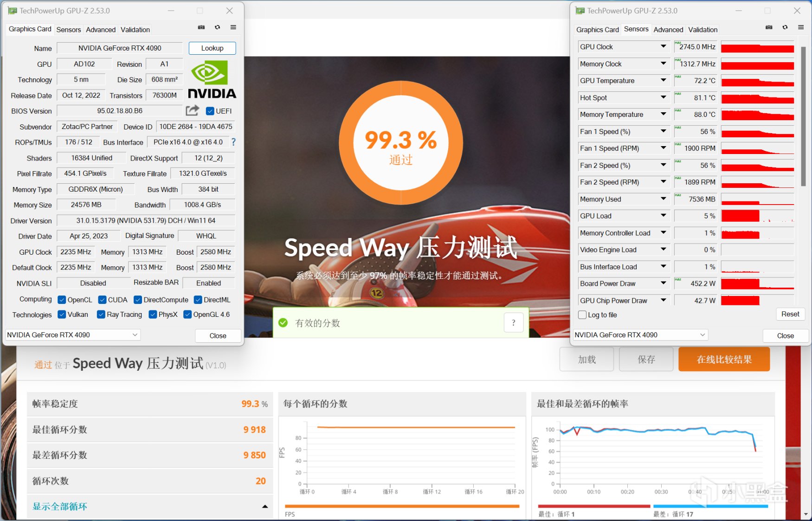Click the 加载 button
Screen dimensions: 812x521
click(586, 360)
